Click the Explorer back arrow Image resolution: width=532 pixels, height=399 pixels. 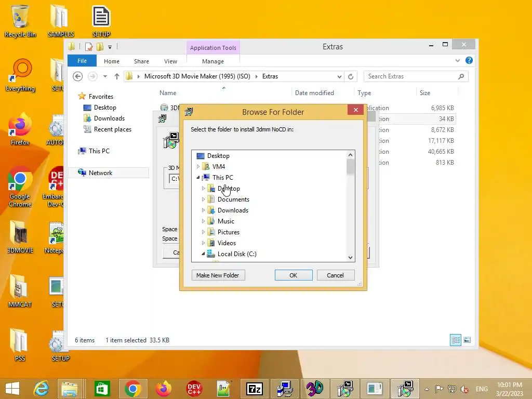[78, 77]
